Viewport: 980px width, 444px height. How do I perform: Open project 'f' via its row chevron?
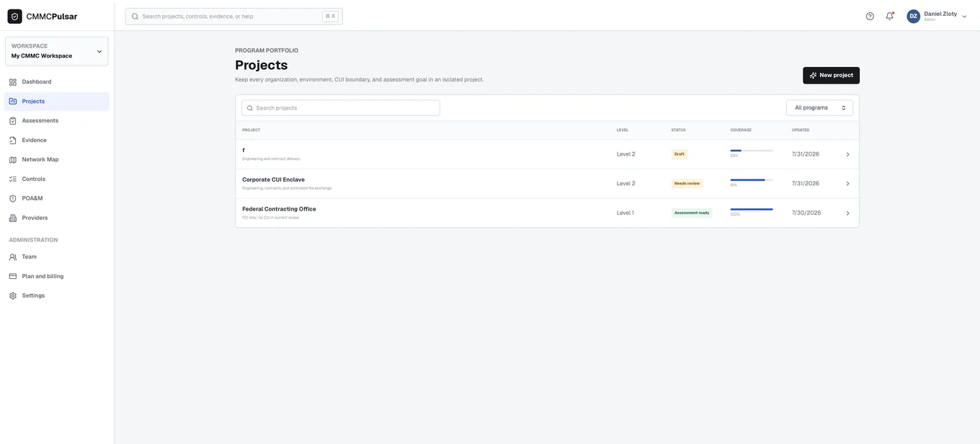tap(847, 155)
